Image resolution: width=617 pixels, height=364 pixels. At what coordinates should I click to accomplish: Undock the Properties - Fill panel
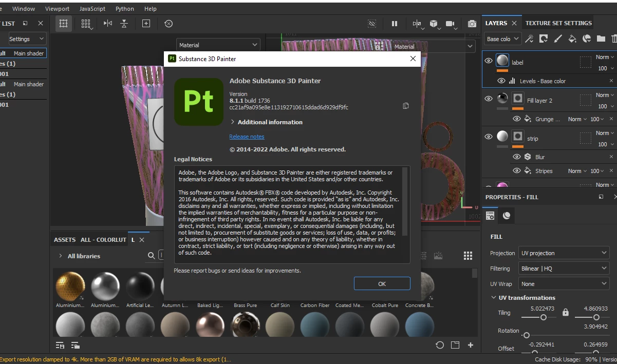tap(601, 197)
